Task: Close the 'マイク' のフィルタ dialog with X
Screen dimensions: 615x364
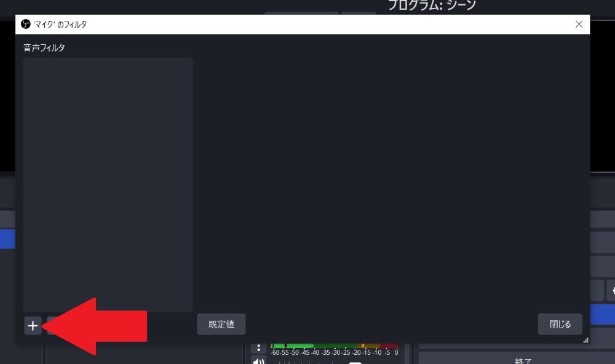Action: 579,25
